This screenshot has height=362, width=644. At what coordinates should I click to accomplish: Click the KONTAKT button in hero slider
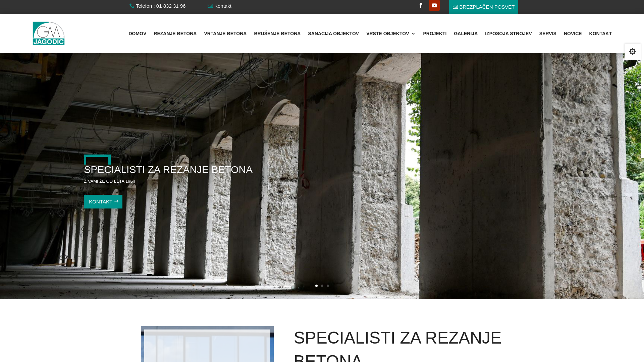tap(103, 201)
